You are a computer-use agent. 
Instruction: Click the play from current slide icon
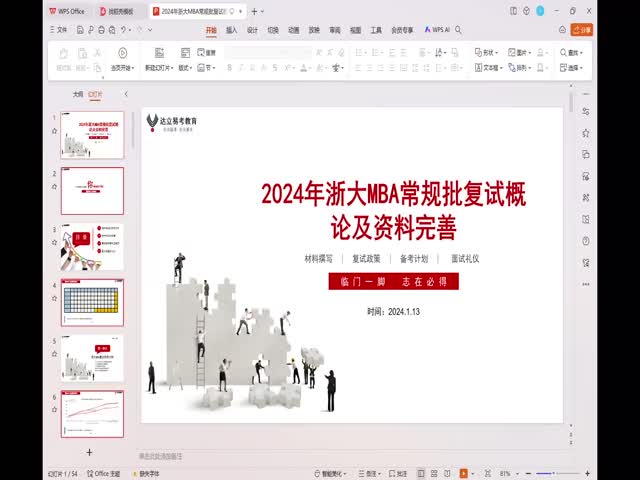pyautogui.click(x=122, y=53)
